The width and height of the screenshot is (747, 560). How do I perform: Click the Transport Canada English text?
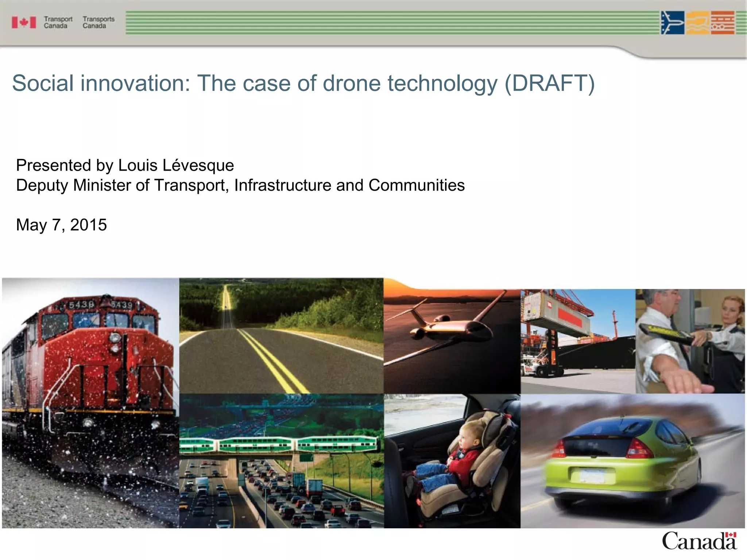58,22
